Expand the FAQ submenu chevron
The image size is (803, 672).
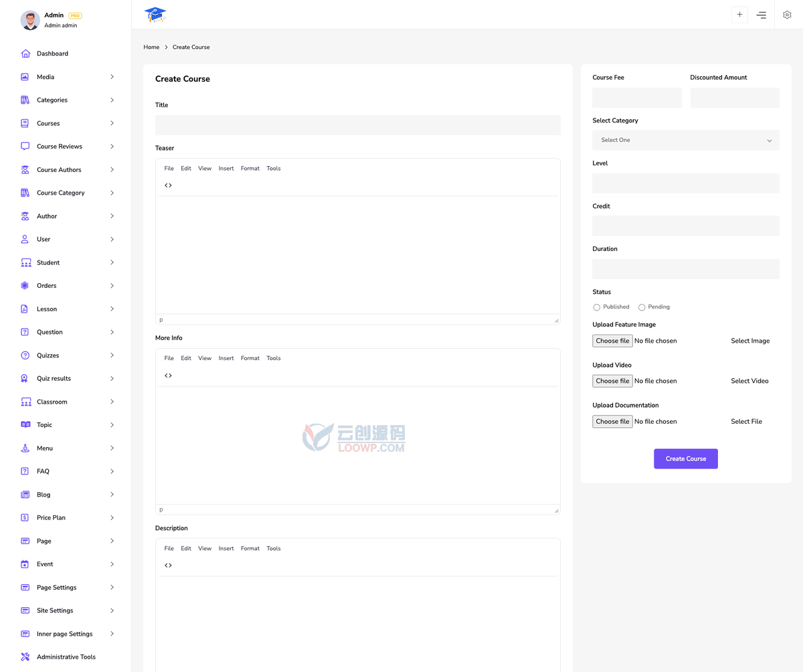coord(112,471)
